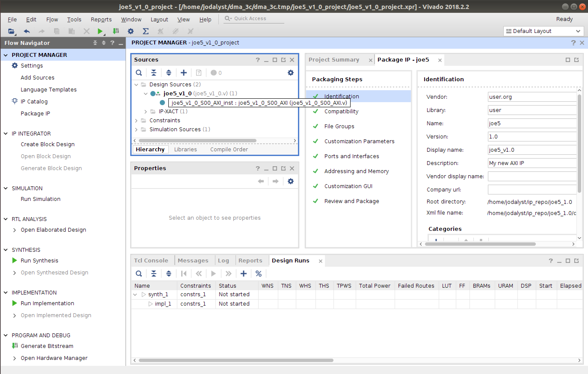This screenshot has height=374, width=588.
Task: Click the Vendor display name field
Action: point(532,176)
